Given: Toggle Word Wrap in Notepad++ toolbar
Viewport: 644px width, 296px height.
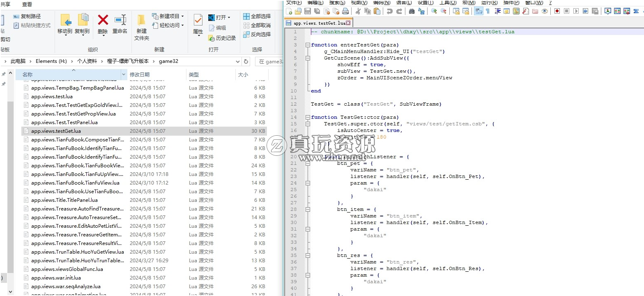Looking at the screenshot, I should pos(478,11).
